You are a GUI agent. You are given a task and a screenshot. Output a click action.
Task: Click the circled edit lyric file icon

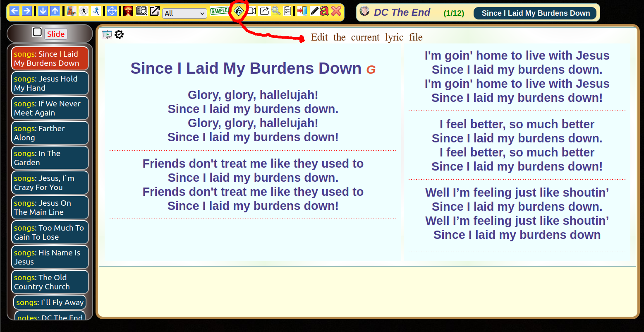point(239,11)
